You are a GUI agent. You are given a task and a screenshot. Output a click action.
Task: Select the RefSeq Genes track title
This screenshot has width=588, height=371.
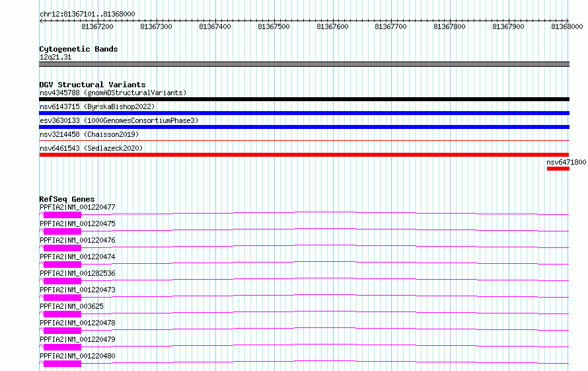pyautogui.click(x=67, y=199)
